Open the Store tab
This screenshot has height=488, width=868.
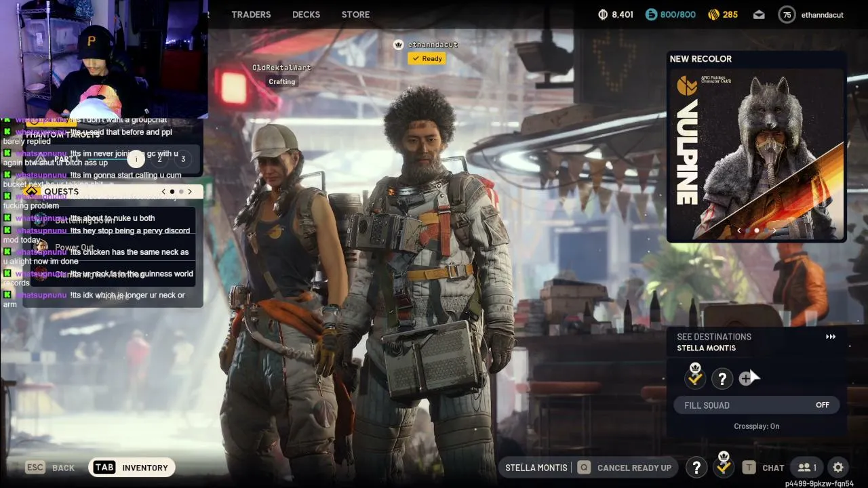pos(355,14)
